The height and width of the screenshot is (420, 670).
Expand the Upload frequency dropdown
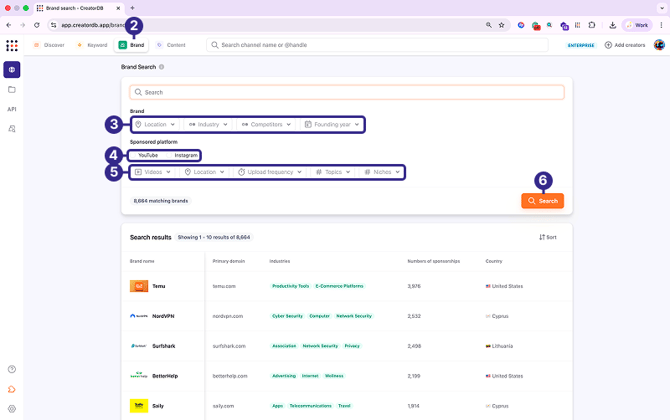pyautogui.click(x=270, y=172)
